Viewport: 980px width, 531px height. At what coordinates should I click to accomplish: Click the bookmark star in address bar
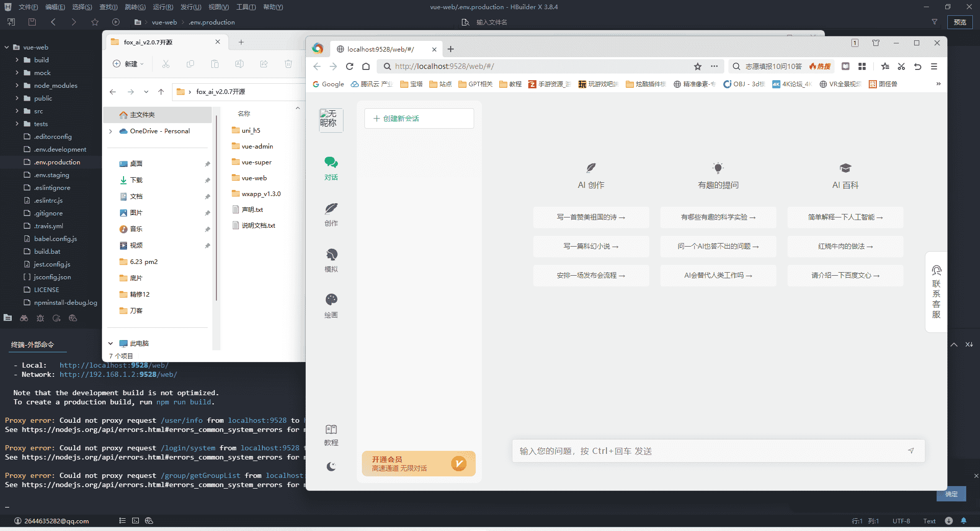(x=697, y=66)
